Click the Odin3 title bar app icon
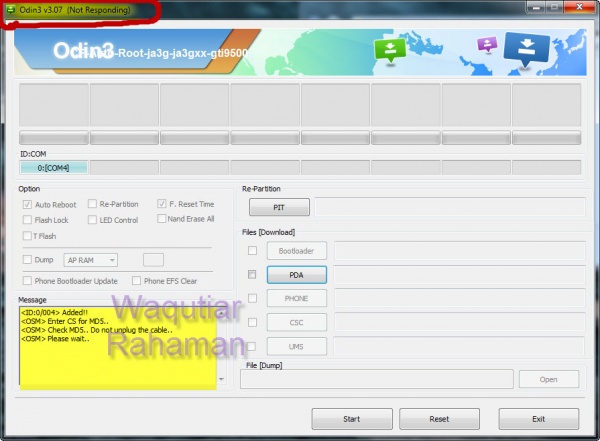This screenshot has height=441, width=600. 11,10
